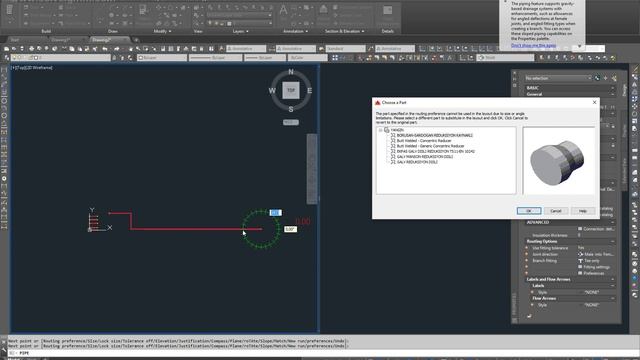The width and height of the screenshot is (640, 360).
Task: Click the Insulation thickness value field
Action: [596, 235]
